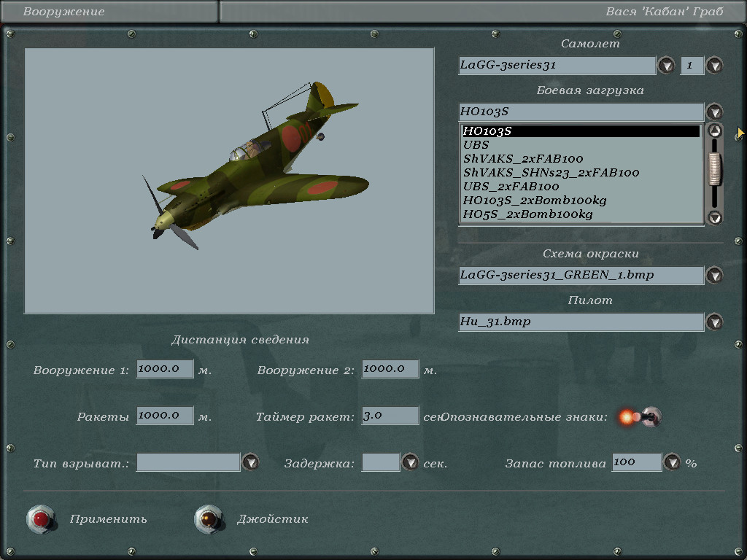Screen dimensions: 747x560
Task: Open the Схема окраски dropdown arrow
Action: (x=714, y=275)
